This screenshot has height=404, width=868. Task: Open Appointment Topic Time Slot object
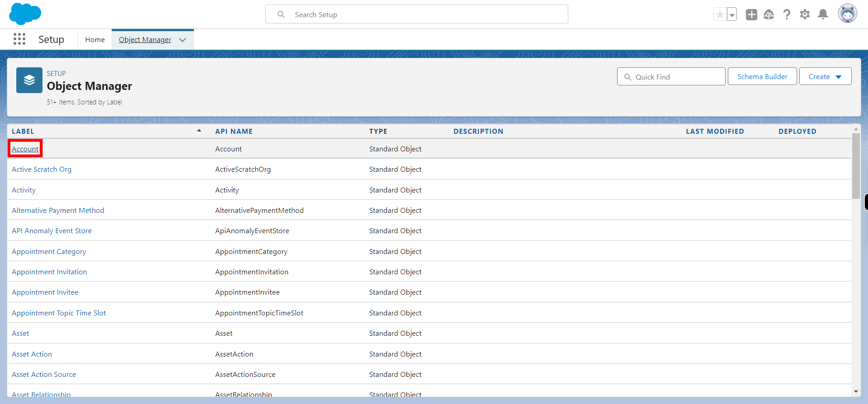click(59, 313)
